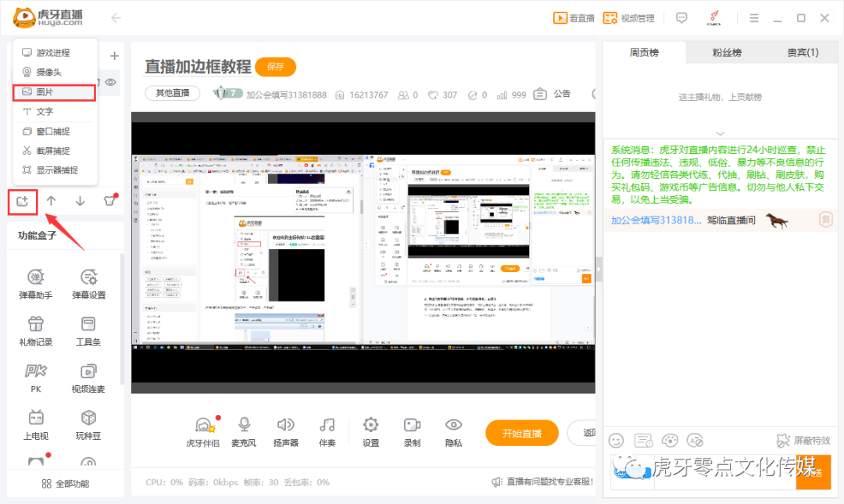844x504 pixels.
Task: Open 看直播 watch stream
Action: [x=574, y=18]
